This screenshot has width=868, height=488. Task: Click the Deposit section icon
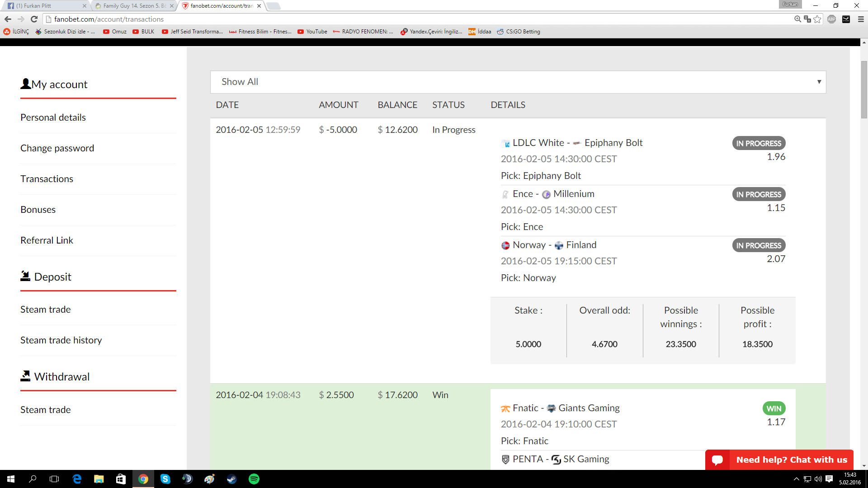coord(25,276)
